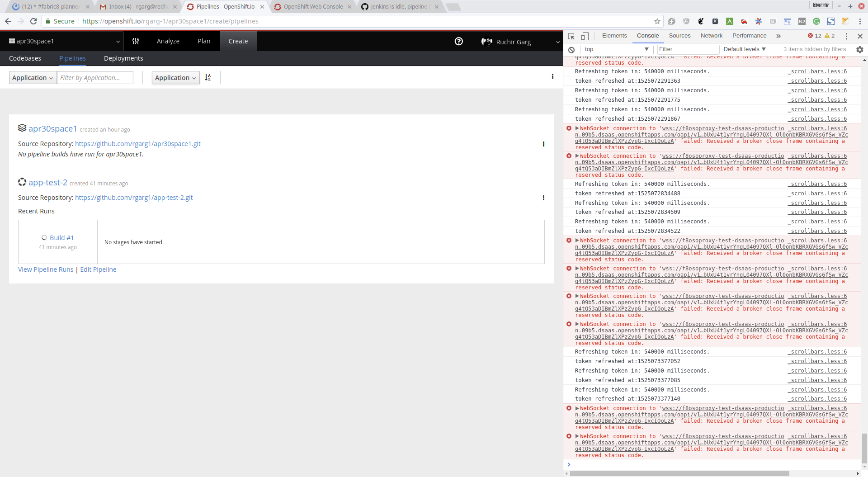
Task: Open View Pipeline Runs link
Action: click(x=45, y=269)
